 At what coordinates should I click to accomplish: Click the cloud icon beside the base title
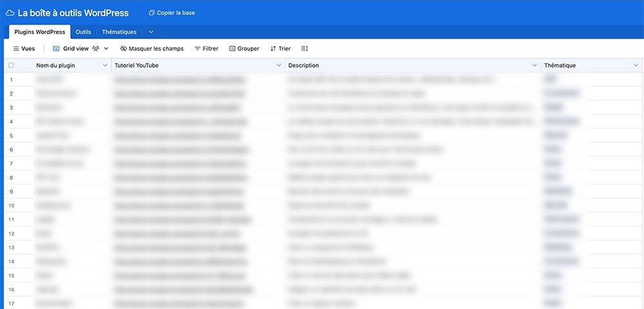(x=10, y=13)
